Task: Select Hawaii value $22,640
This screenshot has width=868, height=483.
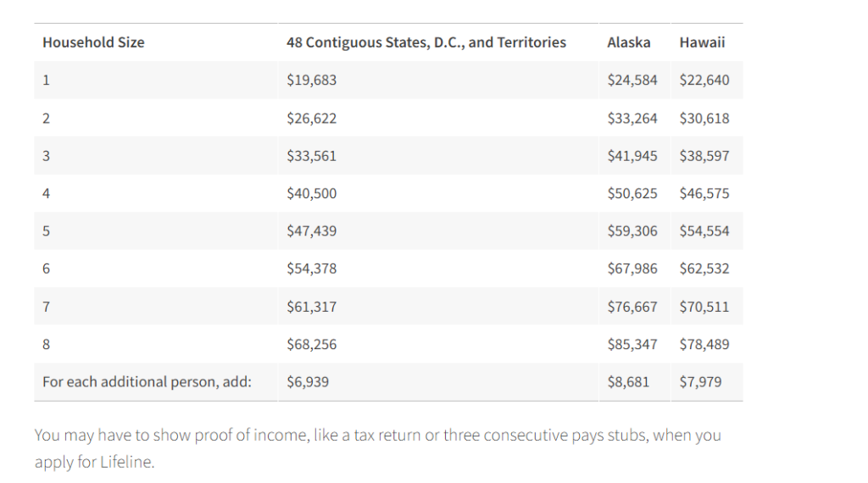Action: point(704,80)
